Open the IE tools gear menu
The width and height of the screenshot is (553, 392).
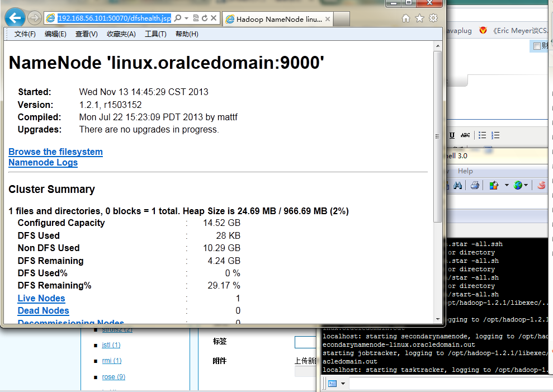[433, 18]
